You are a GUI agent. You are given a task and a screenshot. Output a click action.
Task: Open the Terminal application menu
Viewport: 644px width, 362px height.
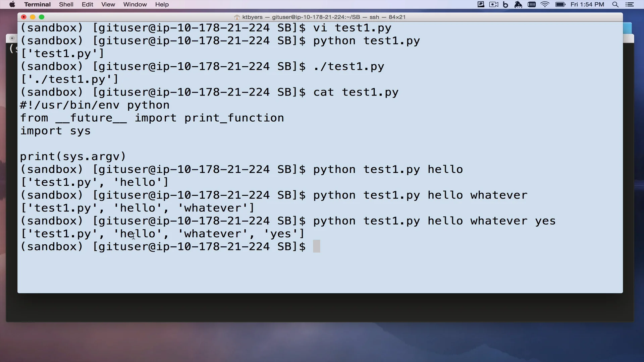tap(37, 4)
